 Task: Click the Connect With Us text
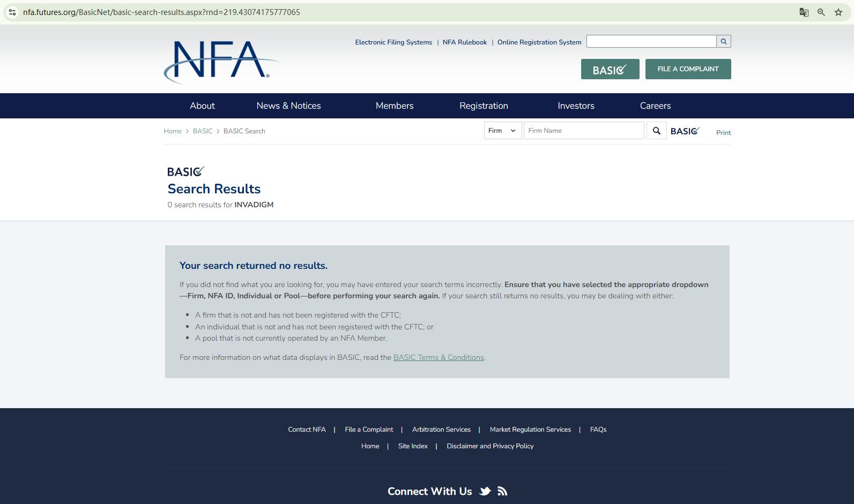click(x=429, y=492)
